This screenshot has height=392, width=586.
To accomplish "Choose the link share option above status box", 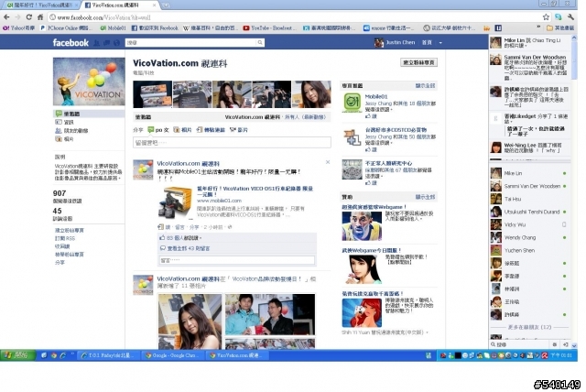I will click(211, 130).
